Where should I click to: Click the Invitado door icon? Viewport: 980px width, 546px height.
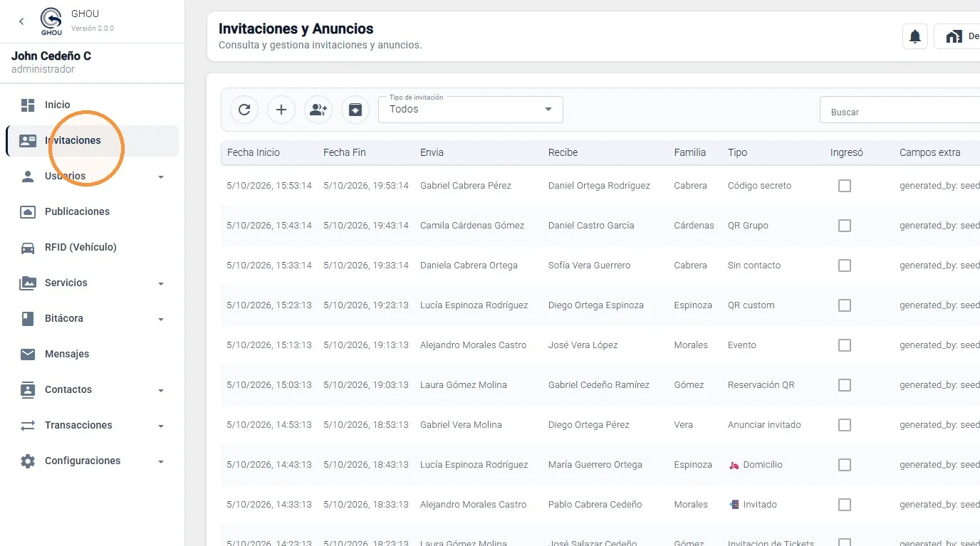tap(734, 505)
